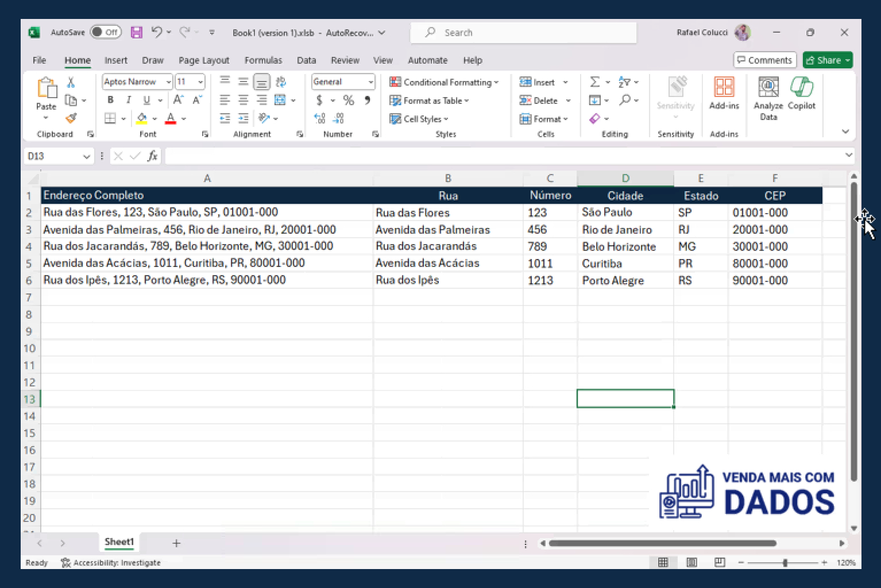Toggle bold formatting

[110, 100]
